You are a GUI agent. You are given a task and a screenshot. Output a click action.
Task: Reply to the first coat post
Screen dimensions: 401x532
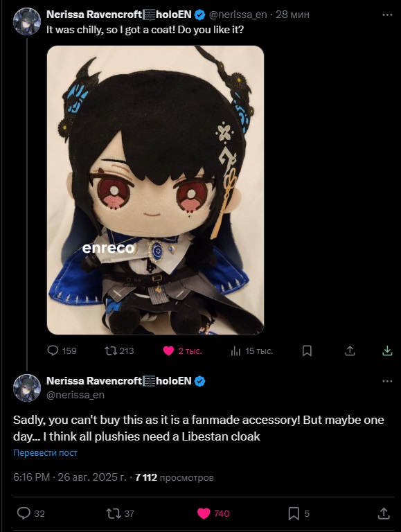(62, 351)
